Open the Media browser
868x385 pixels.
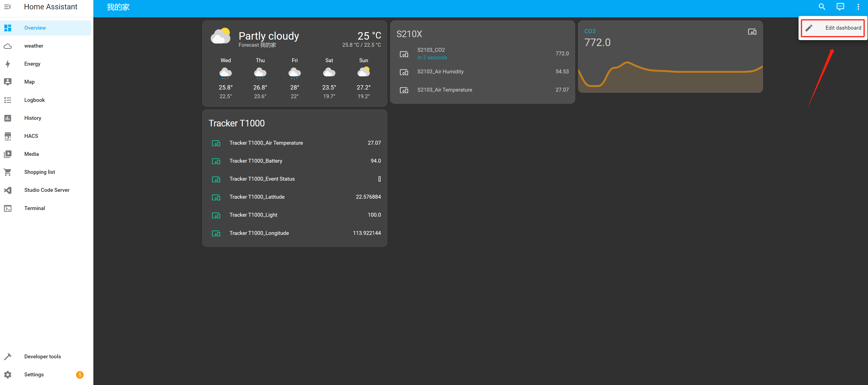point(46,154)
